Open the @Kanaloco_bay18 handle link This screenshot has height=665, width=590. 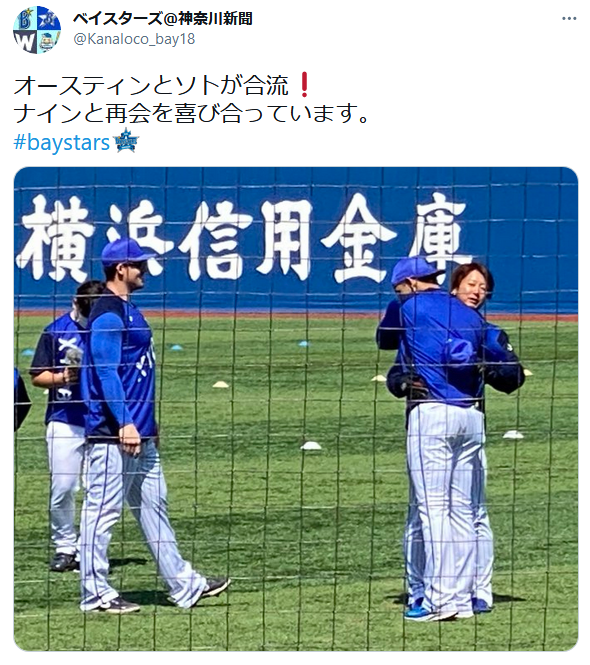tap(134, 39)
